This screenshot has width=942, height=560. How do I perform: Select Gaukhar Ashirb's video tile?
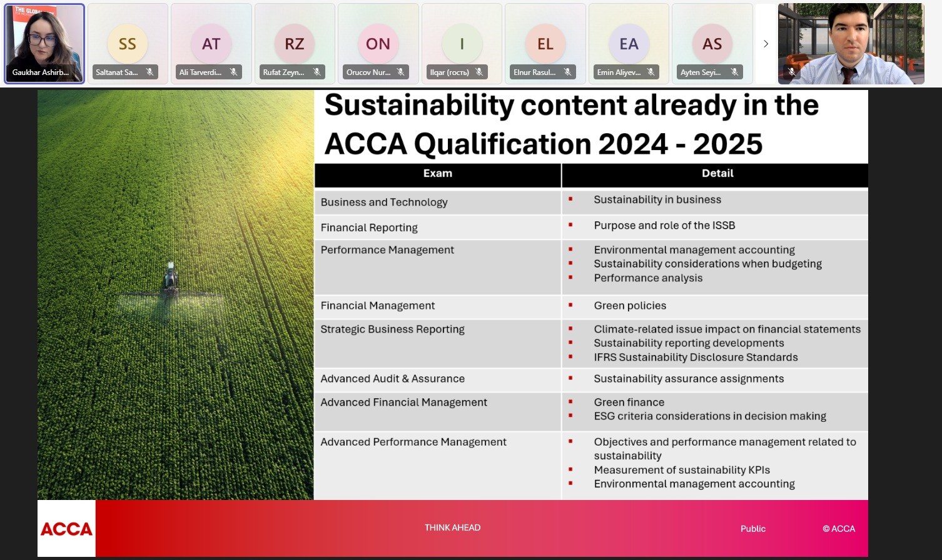[44, 41]
